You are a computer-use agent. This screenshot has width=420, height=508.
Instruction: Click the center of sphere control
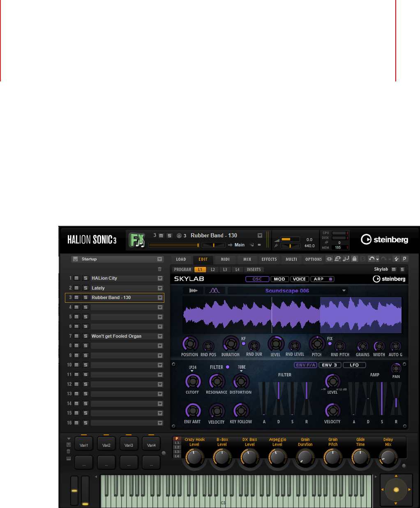click(x=396, y=490)
